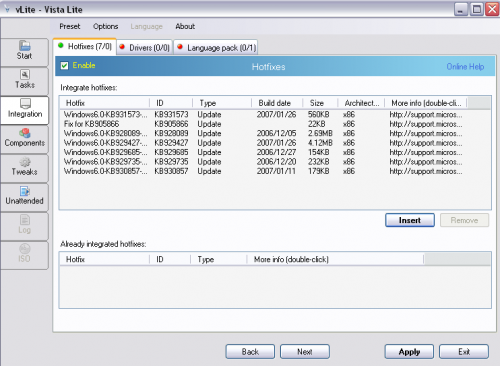Sort hotfix list by Build date column
The image size is (500, 366).
click(x=277, y=103)
